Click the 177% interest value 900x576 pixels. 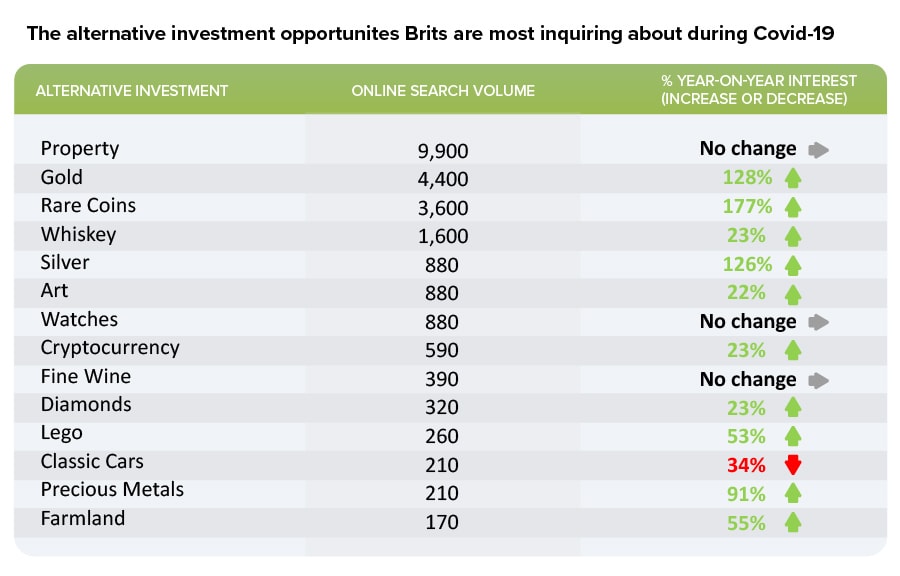[747, 207]
